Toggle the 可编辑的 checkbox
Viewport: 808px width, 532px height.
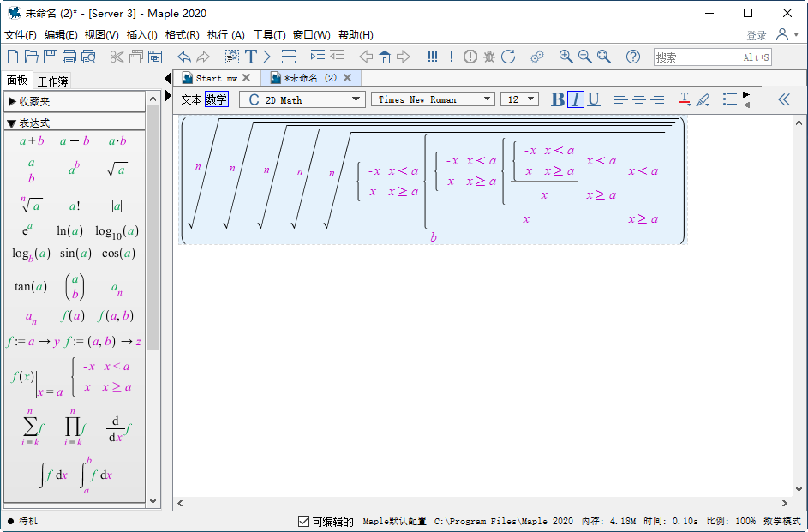(303, 521)
